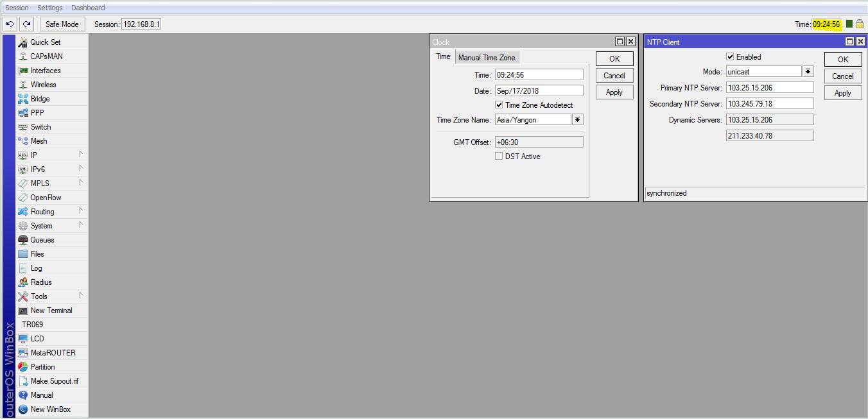
Task: Open Settings menu
Action: point(50,8)
